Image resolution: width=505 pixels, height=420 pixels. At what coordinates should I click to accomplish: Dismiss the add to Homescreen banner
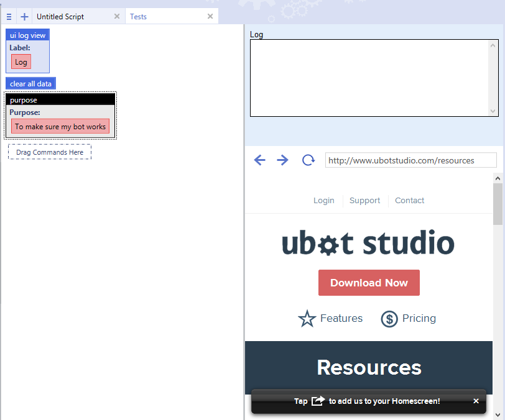click(x=476, y=401)
